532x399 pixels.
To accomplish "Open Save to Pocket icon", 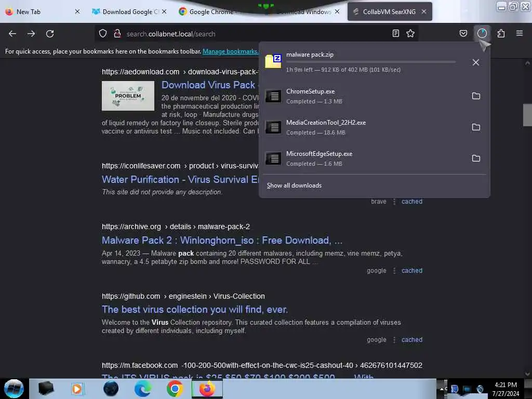I will click(x=463, y=33).
